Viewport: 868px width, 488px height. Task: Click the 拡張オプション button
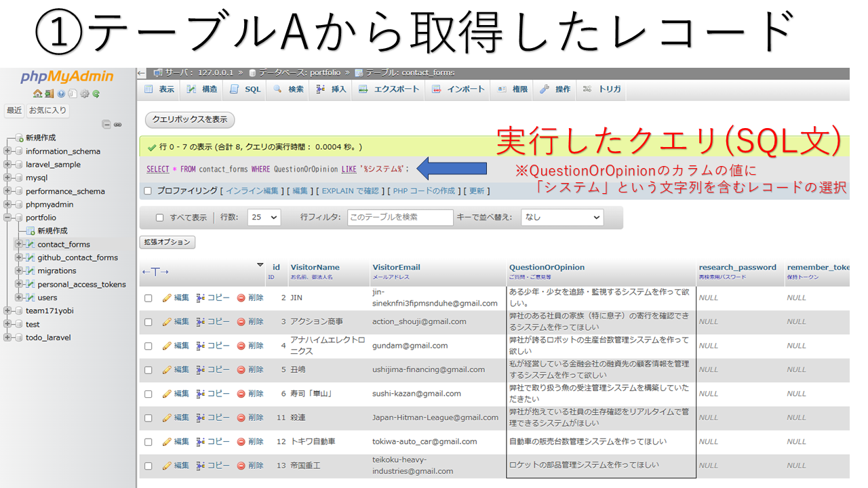point(167,242)
